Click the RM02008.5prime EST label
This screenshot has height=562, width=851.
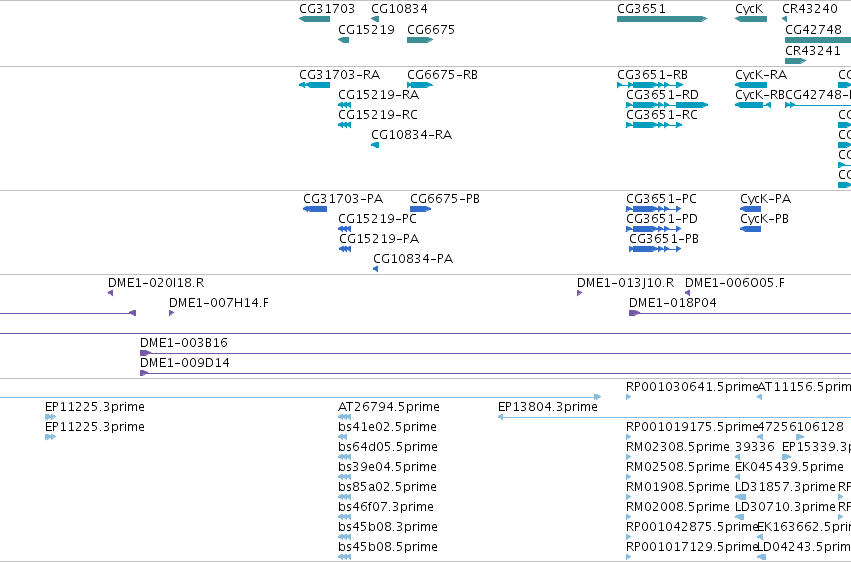click(678, 508)
